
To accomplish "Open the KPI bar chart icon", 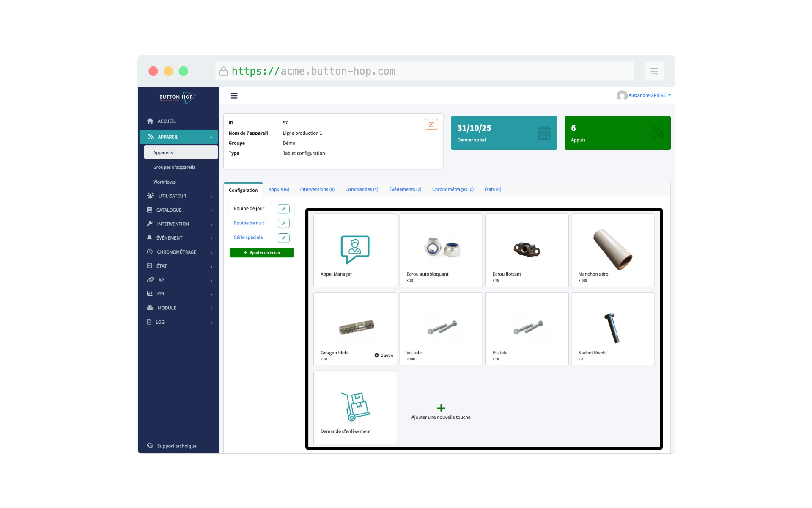I will pyautogui.click(x=150, y=294).
